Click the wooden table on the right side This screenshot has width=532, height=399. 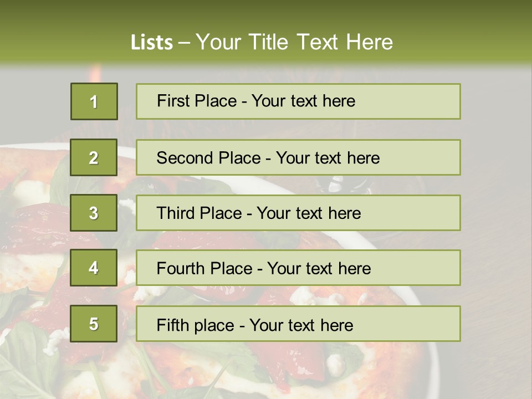(495, 238)
